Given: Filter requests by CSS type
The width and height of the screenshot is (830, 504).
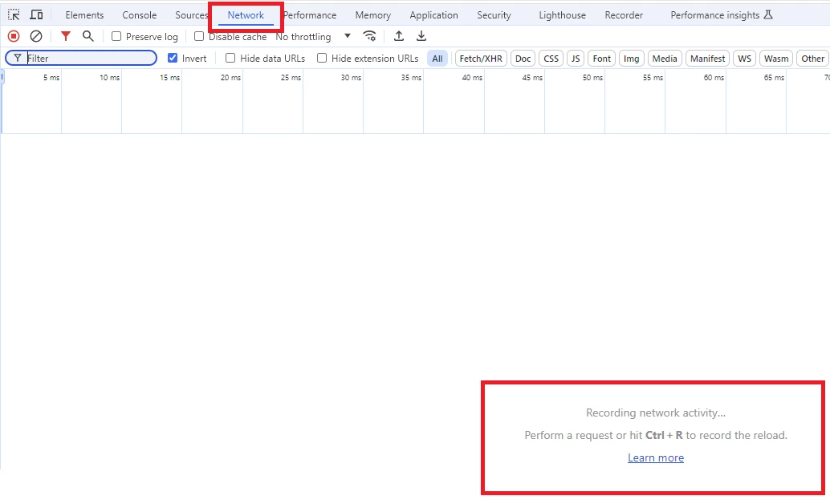Looking at the screenshot, I should coord(551,59).
